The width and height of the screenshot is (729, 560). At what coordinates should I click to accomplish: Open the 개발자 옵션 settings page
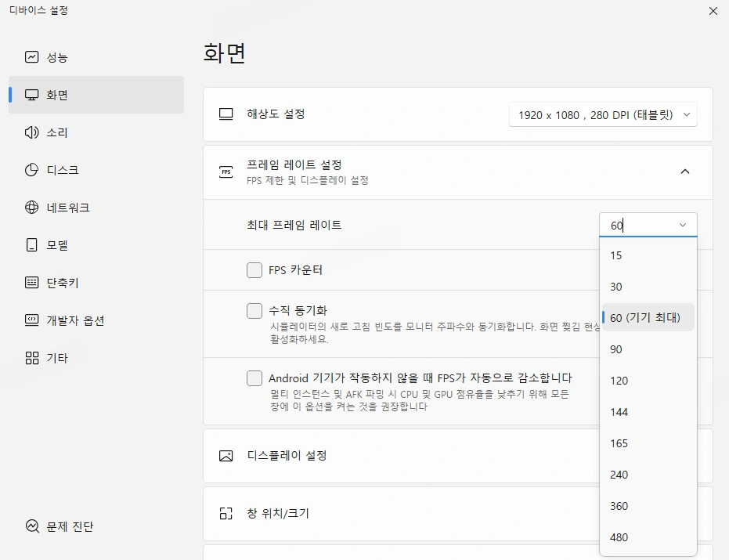pos(96,320)
